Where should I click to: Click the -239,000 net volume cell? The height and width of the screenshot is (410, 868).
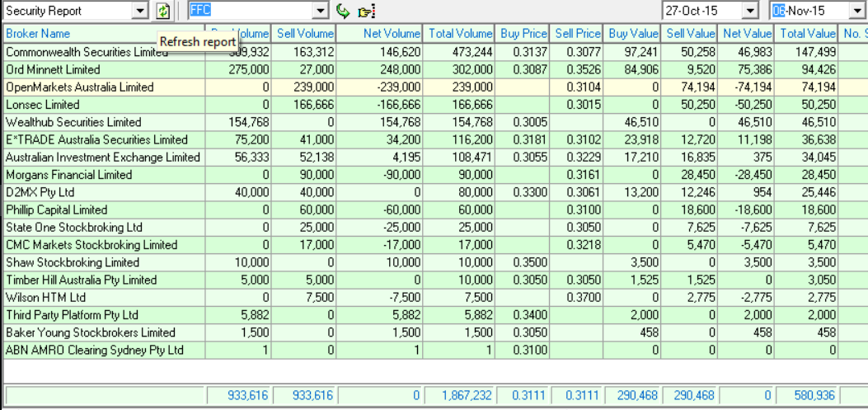click(380, 87)
